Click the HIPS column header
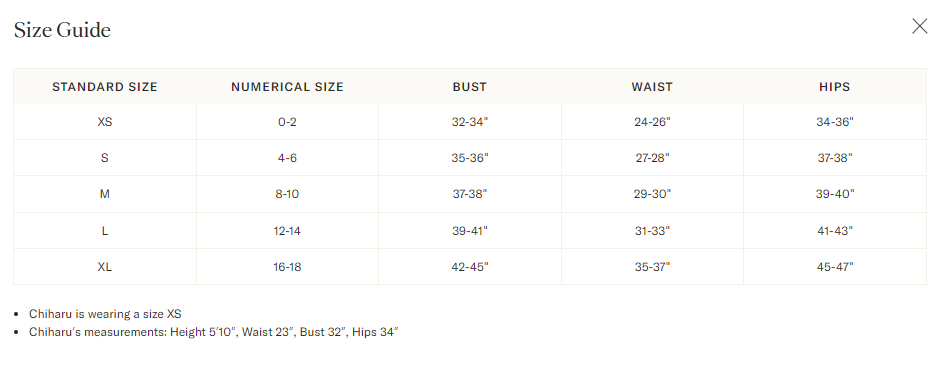942x371 pixels. (834, 87)
